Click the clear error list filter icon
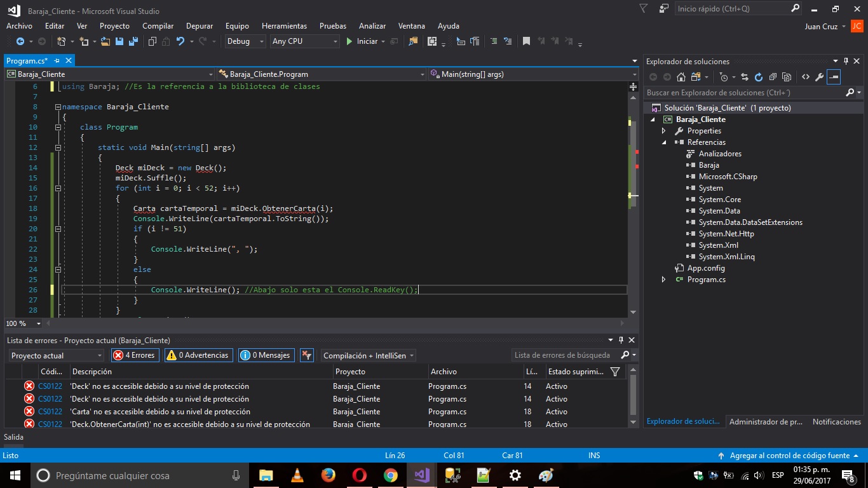The height and width of the screenshot is (488, 868). (307, 355)
